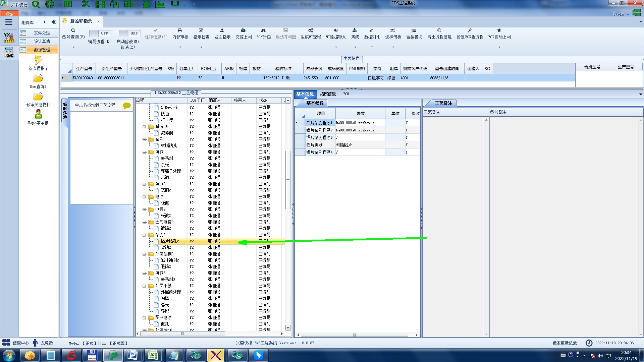The width and height of the screenshot is (644, 362).
Task: Click the 型号查询 search icon
Action: click(73, 31)
